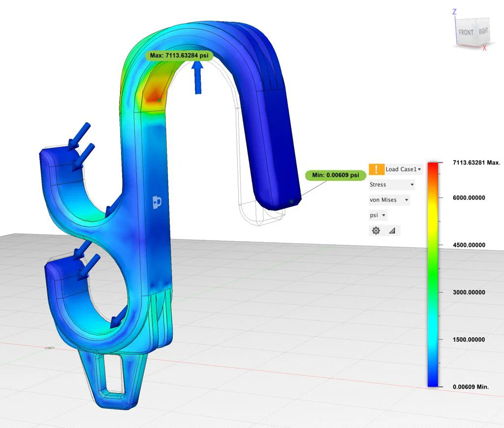Select the upward blue load arrow under the hook

click(198, 77)
